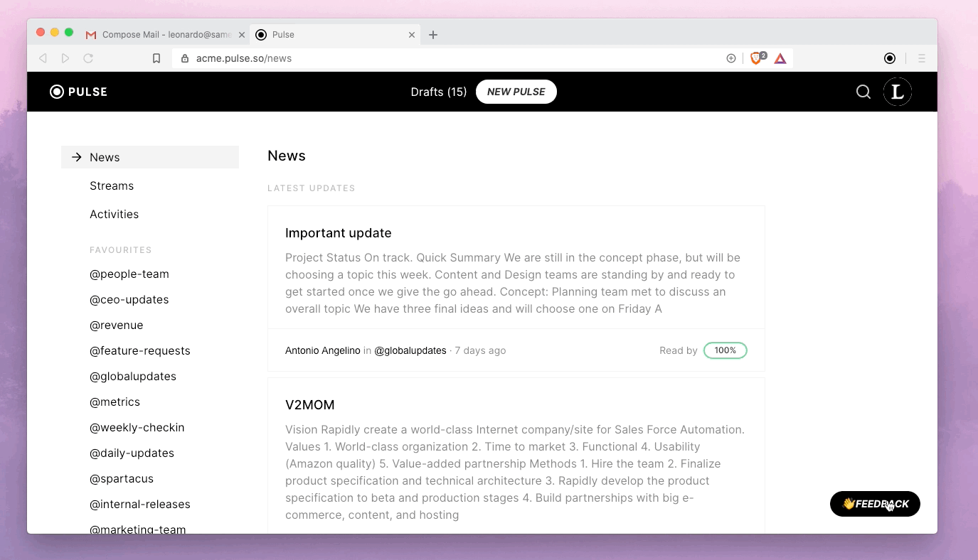The width and height of the screenshot is (978, 560).
Task: Select Activities in the sidebar
Action: coord(114,214)
